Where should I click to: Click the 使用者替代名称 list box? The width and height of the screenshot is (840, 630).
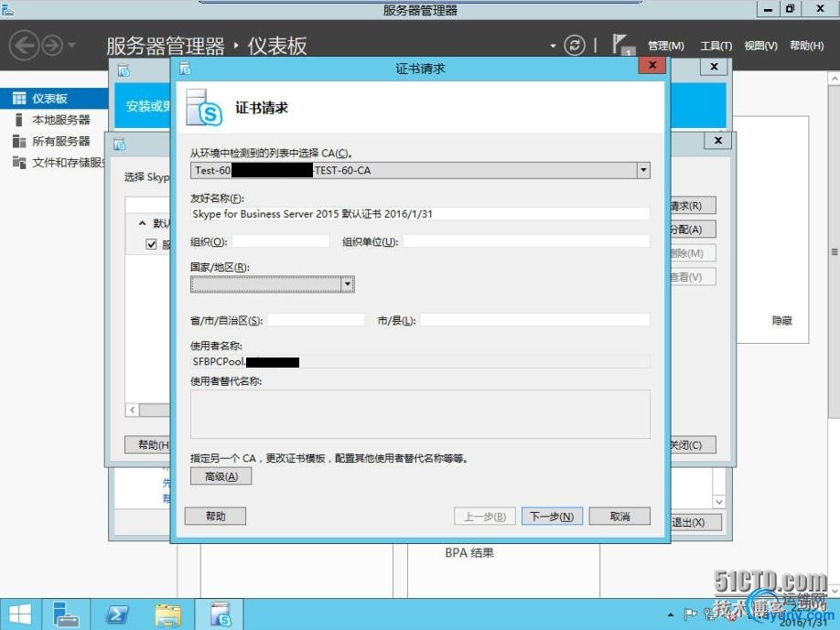click(420, 414)
